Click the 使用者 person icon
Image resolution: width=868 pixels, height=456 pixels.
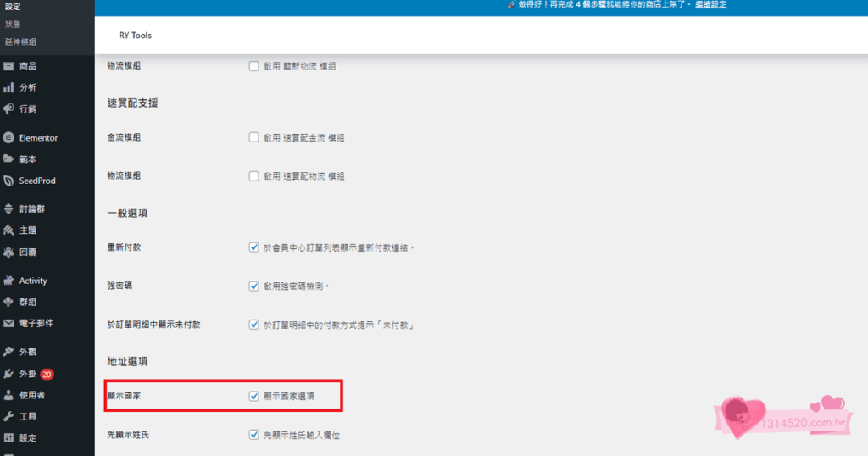(8, 395)
